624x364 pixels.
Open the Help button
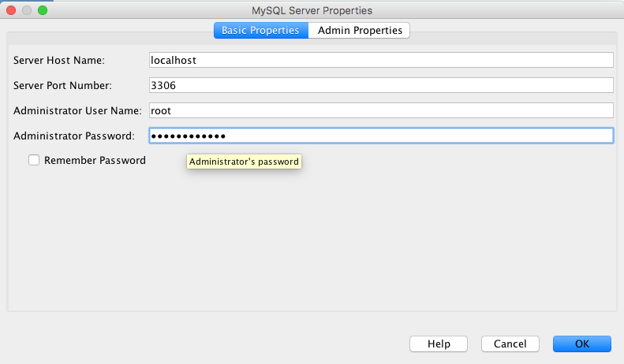point(439,344)
